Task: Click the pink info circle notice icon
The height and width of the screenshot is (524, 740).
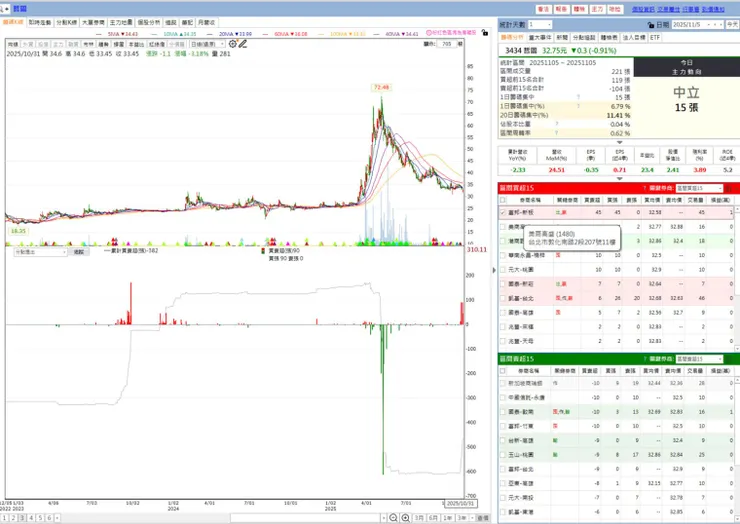Action: [429, 33]
